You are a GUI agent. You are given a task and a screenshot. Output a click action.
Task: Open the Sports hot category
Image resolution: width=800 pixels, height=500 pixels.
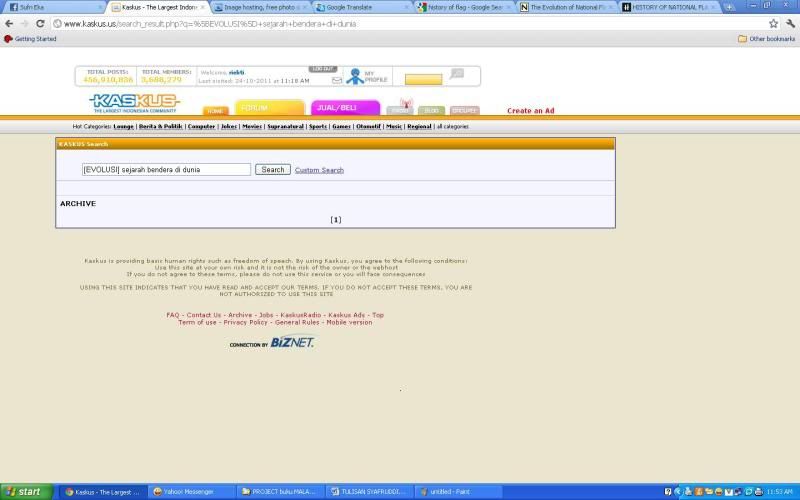pyautogui.click(x=318, y=127)
